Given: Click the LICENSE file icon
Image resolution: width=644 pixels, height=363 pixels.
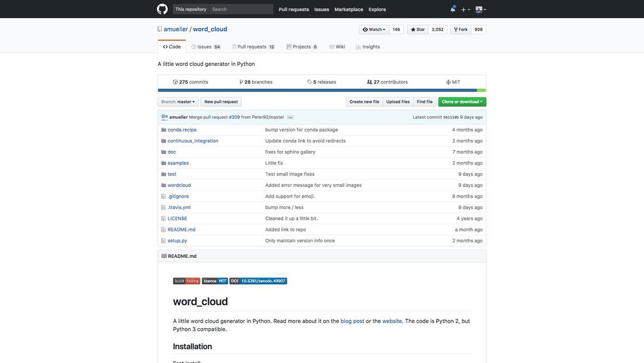Looking at the screenshot, I should (x=164, y=218).
